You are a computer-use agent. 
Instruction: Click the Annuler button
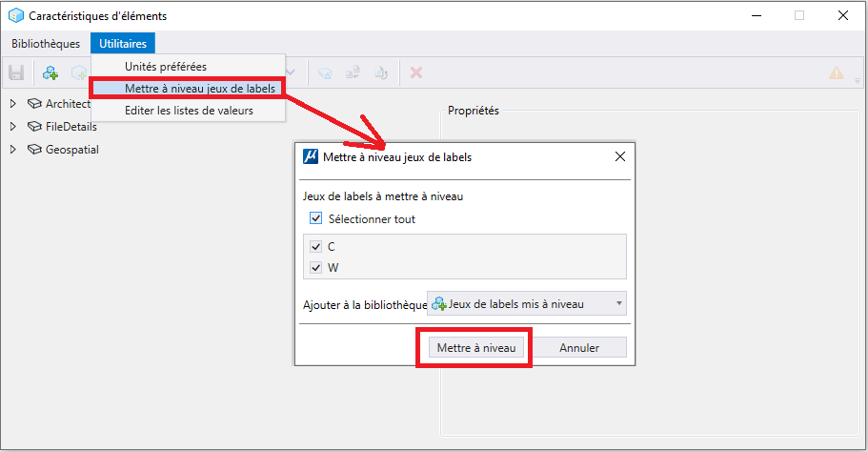[579, 347]
